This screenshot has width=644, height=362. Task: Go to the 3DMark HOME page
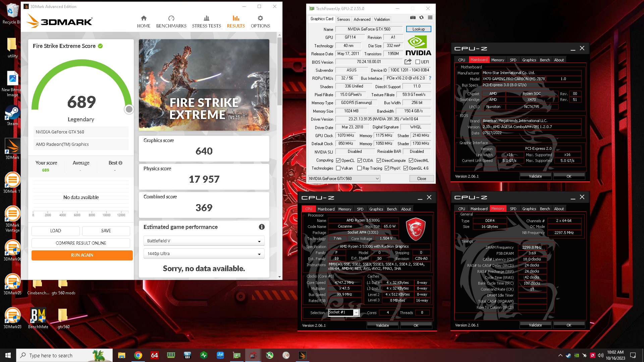144,22
